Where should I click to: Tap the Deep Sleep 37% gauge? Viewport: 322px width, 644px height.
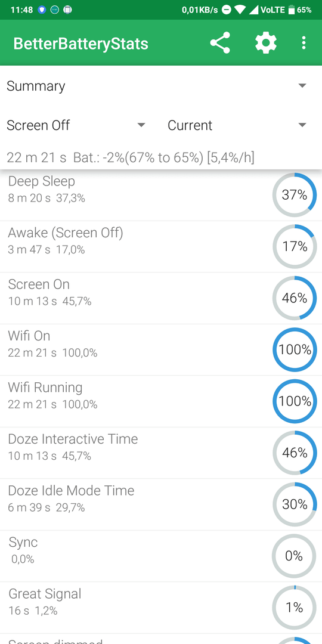tap(295, 195)
